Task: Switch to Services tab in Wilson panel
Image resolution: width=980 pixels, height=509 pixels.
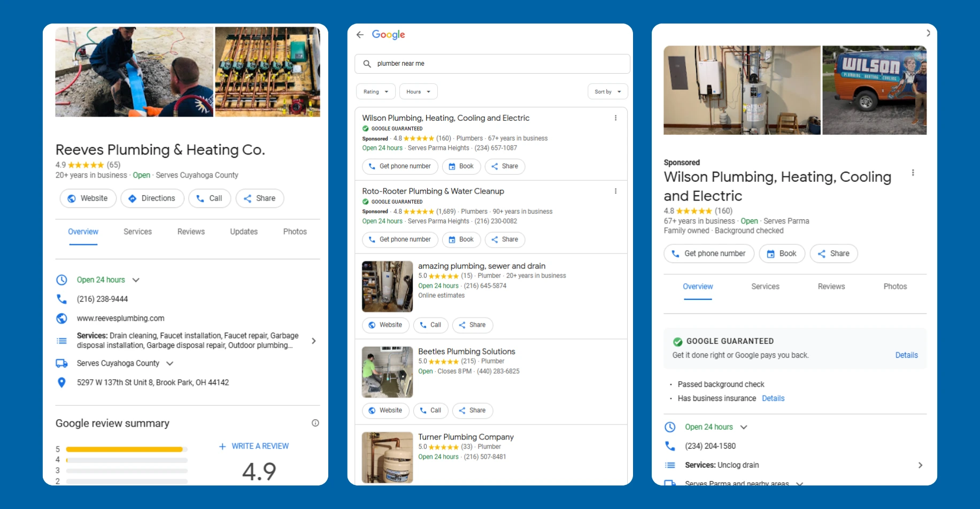Action: click(x=766, y=287)
